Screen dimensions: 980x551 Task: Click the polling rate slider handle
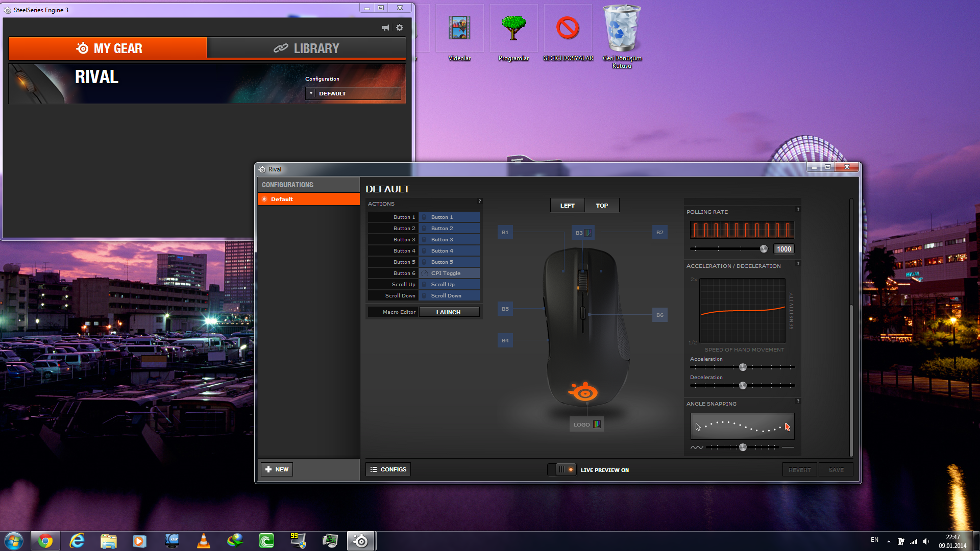pyautogui.click(x=764, y=249)
